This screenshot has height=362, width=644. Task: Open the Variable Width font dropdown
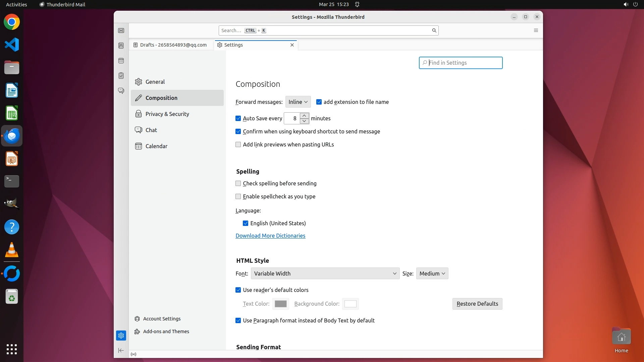click(x=325, y=274)
